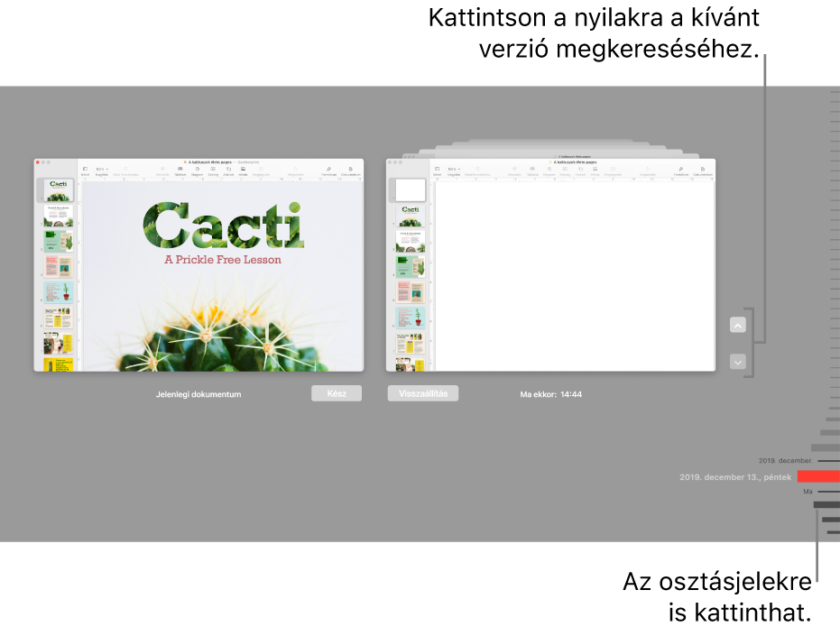840x636 pixels.
Task: Click the Szöveg icon in the version window toolbar
Action: 565,169
